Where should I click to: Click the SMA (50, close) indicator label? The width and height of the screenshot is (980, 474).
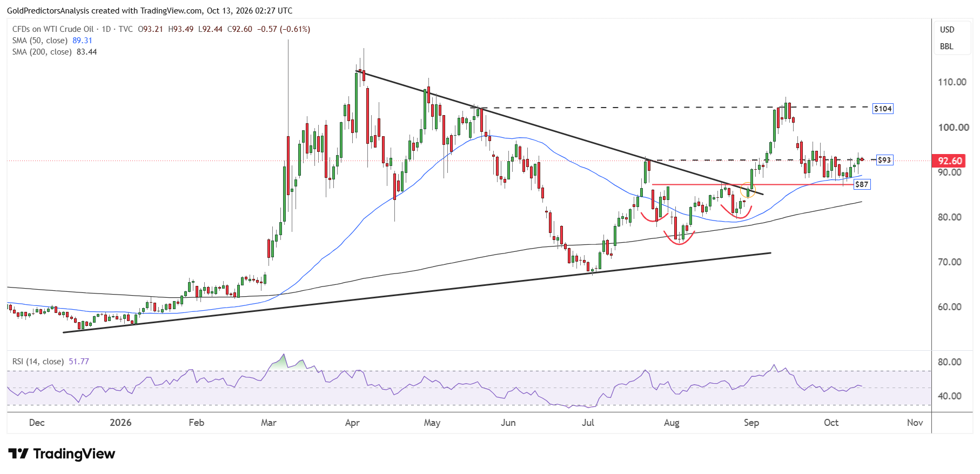pos(40,41)
